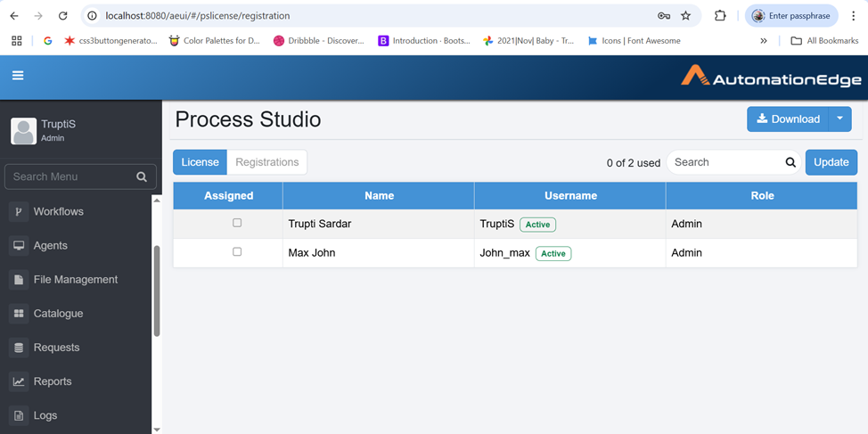
Task: Click the magnifier icon in Search Menu box
Action: (142, 177)
